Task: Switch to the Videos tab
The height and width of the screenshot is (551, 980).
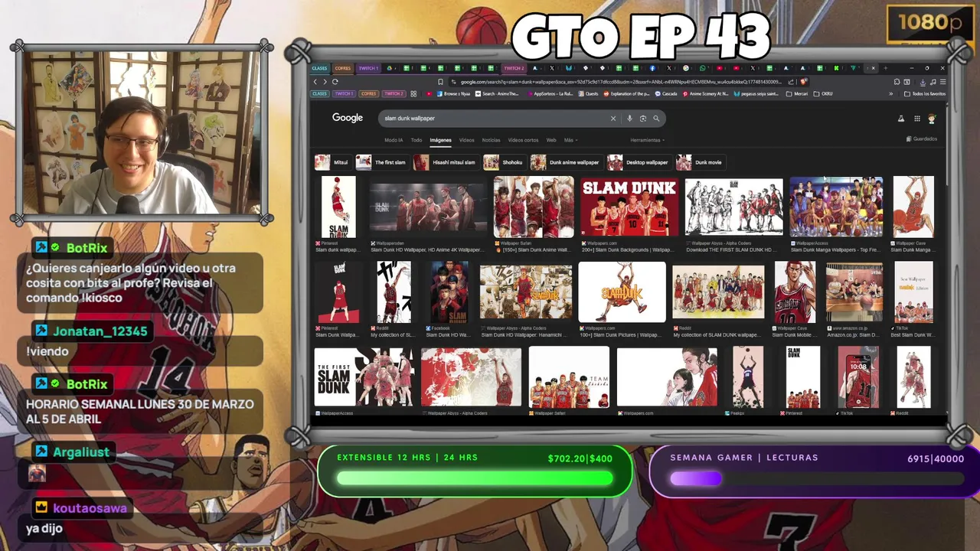Action: [x=466, y=140]
